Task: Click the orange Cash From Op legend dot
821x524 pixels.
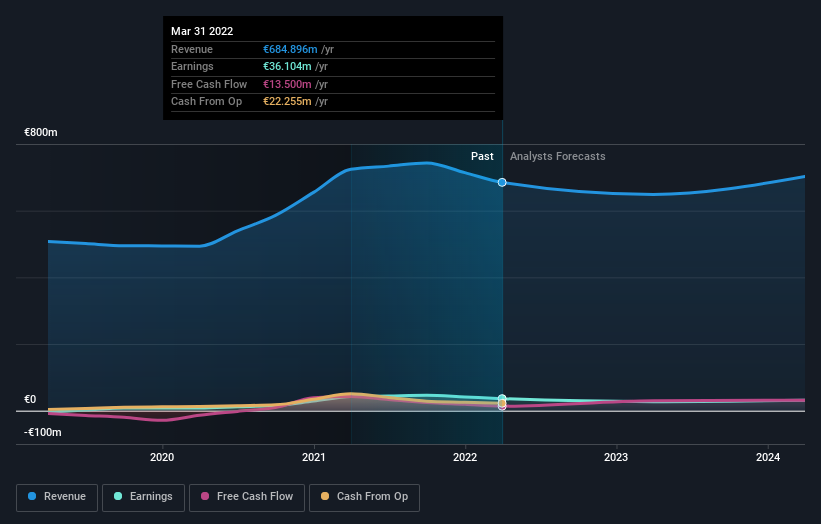Action: (x=325, y=496)
